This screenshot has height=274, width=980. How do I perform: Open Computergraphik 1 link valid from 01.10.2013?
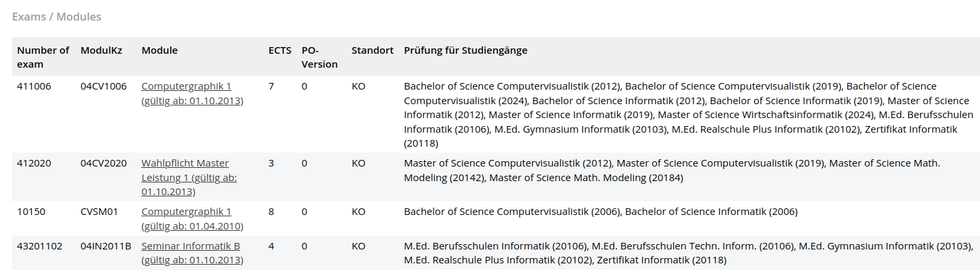pos(186,86)
